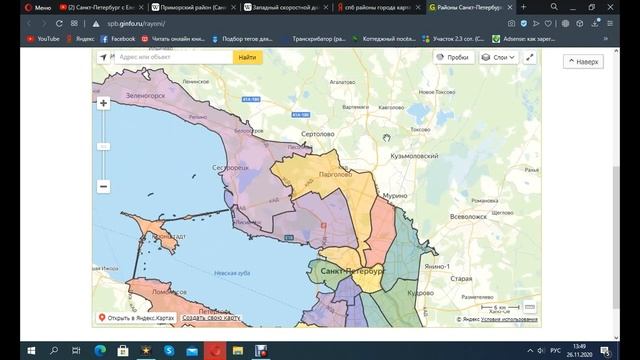The height and width of the screenshot is (360, 640).
Task: Open the extensions cube icon
Action: (580, 24)
